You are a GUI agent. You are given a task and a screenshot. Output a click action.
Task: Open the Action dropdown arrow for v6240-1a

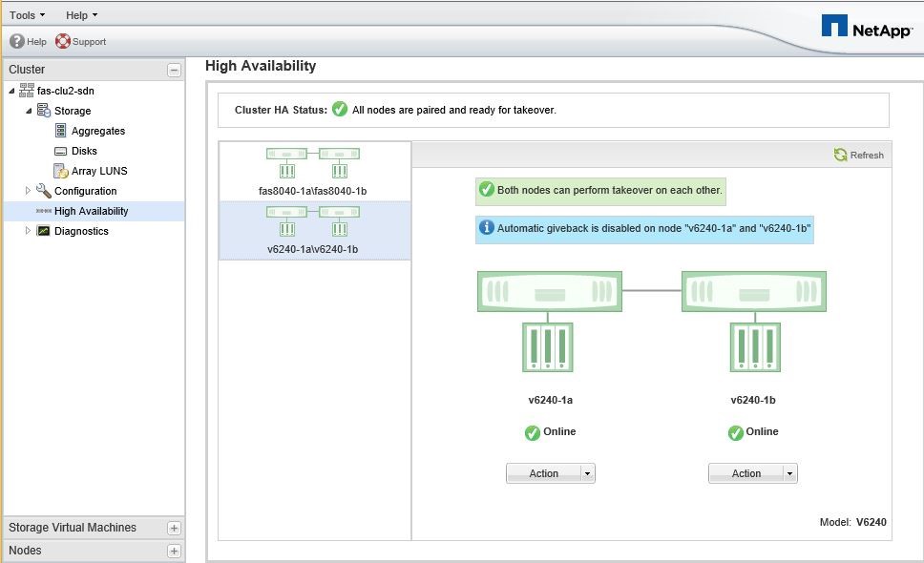click(587, 473)
